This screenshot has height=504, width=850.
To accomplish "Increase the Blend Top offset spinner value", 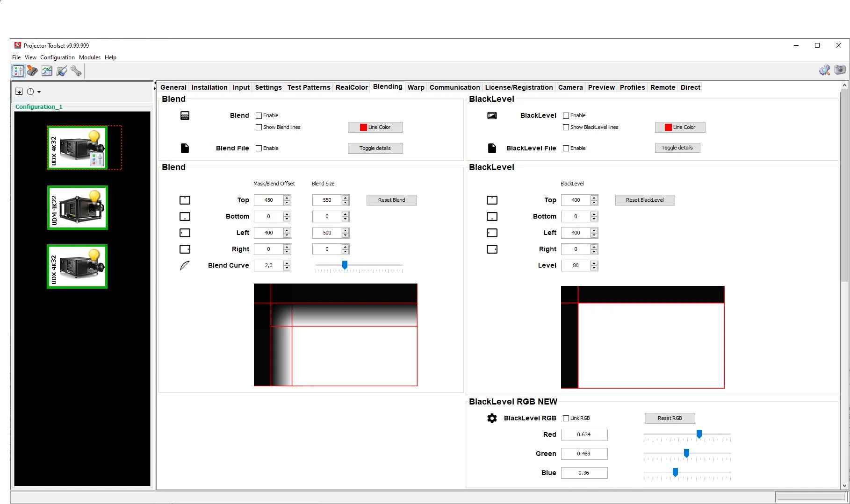I will pyautogui.click(x=287, y=198).
